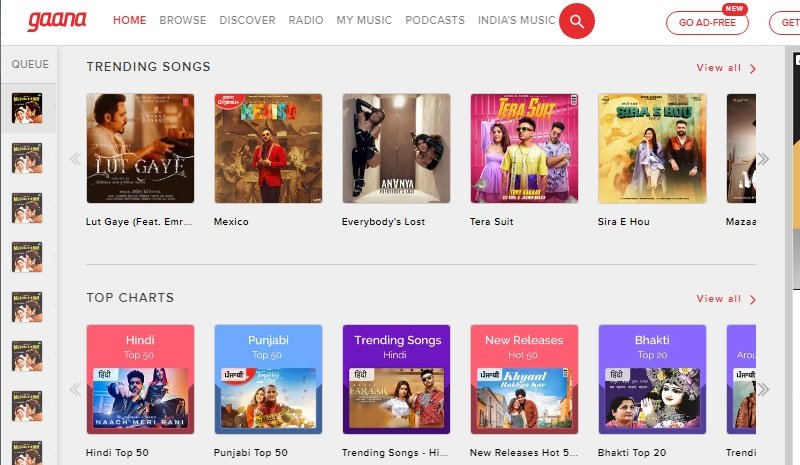Click the TRENDING SONGS section heading
The image size is (800, 465).
click(148, 67)
